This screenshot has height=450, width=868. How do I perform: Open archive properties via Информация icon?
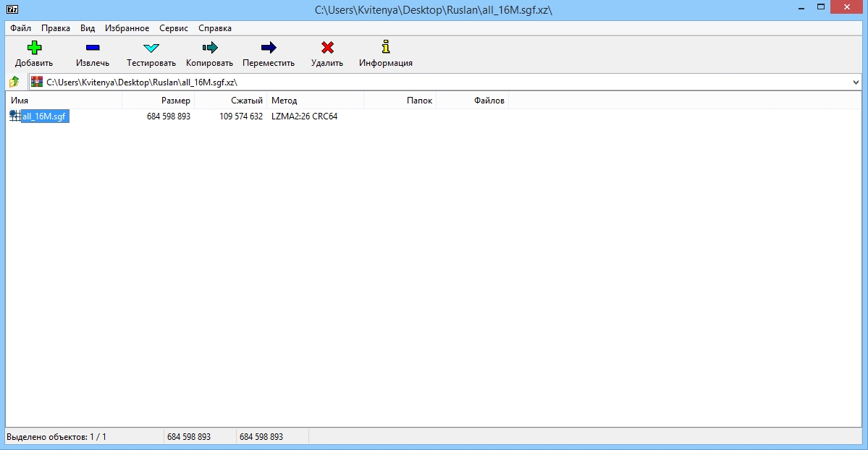[x=385, y=48]
